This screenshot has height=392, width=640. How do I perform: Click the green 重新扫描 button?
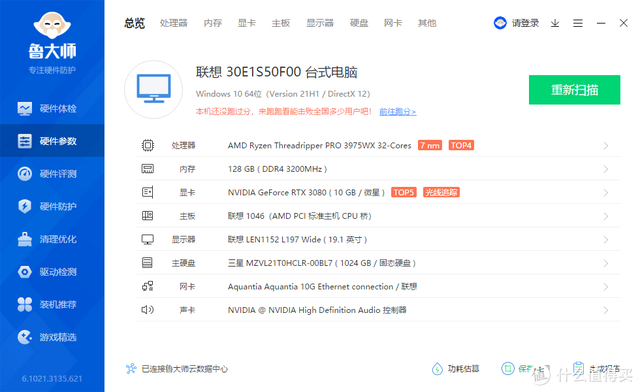point(574,90)
